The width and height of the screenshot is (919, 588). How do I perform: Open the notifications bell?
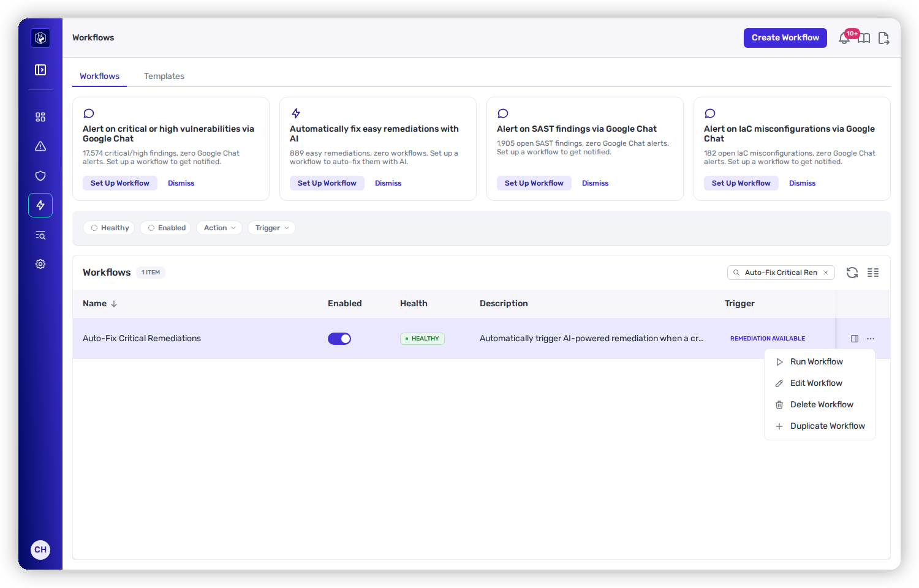pos(845,38)
